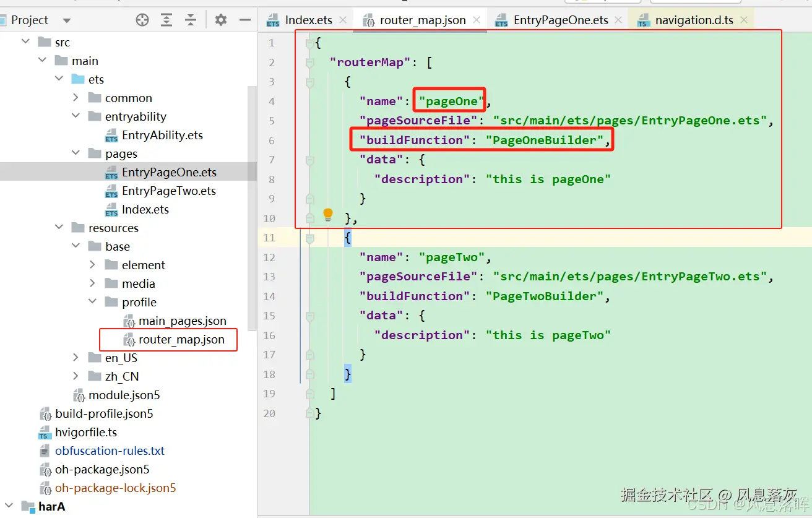Screen dimensions: 812x518
Task: Click the "pageOne" name value
Action: pos(452,101)
